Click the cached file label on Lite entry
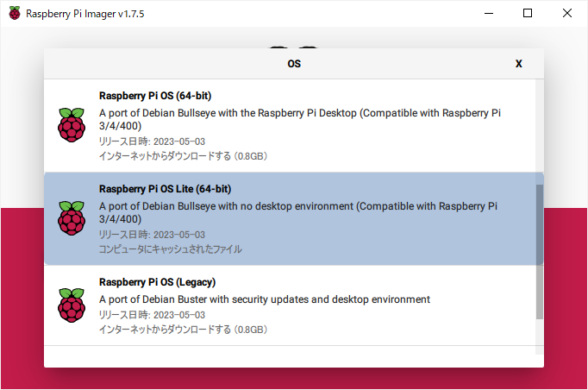The image size is (588, 390). [x=170, y=249]
